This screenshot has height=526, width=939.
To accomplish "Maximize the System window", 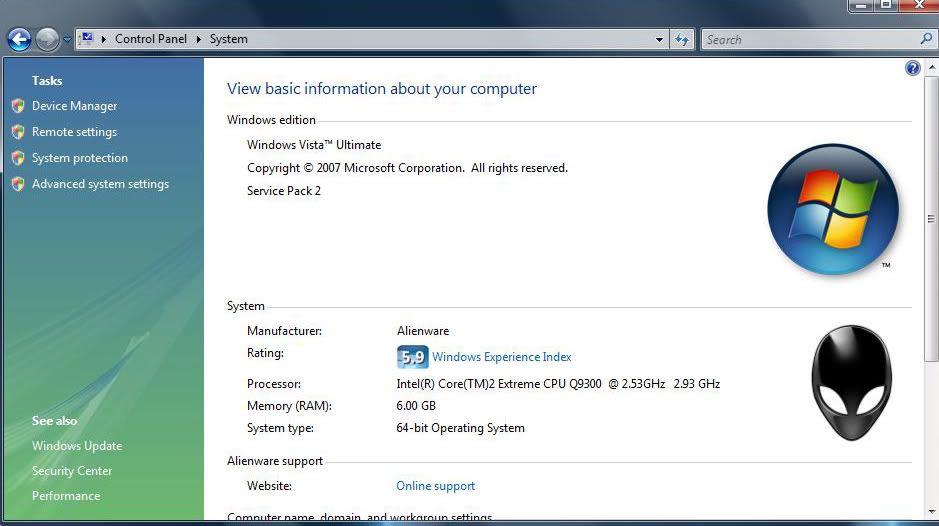I will [886, 5].
